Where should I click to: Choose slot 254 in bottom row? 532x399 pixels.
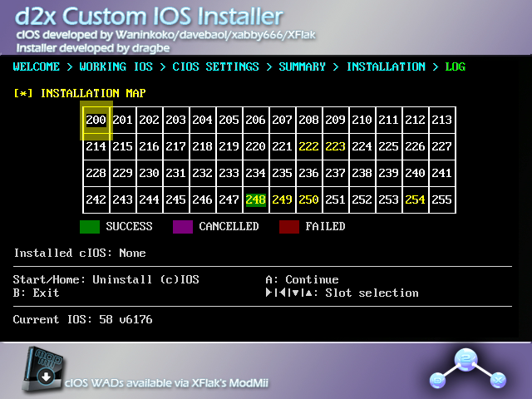(x=415, y=200)
